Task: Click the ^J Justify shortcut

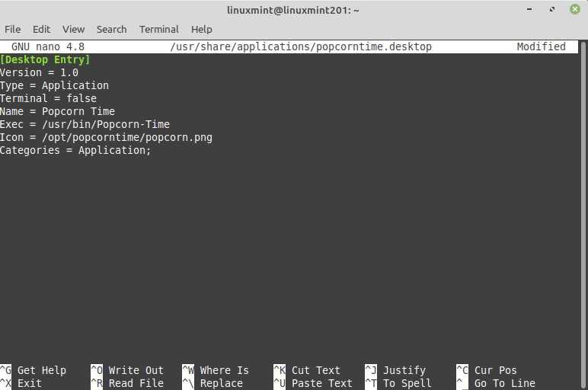Action: (x=395, y=370)
